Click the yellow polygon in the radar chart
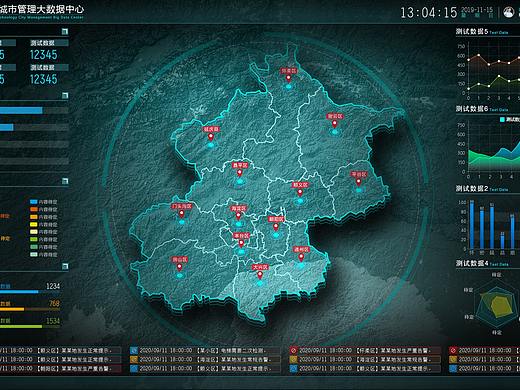This screenshot has height=390, width=520. [x=500, y=306]
